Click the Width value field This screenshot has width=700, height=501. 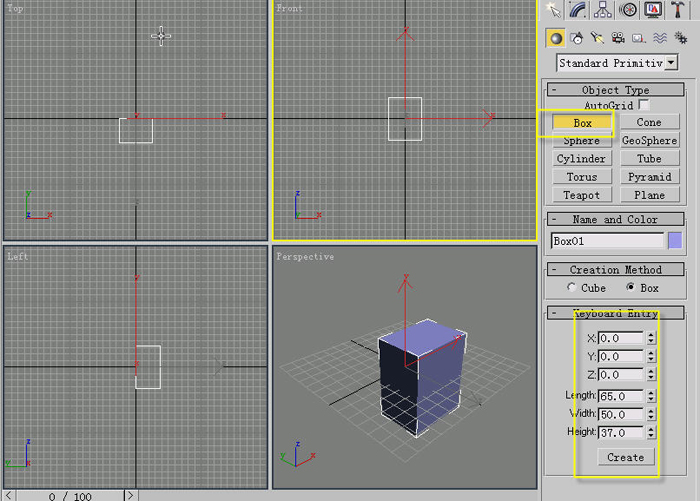(621, 414)
